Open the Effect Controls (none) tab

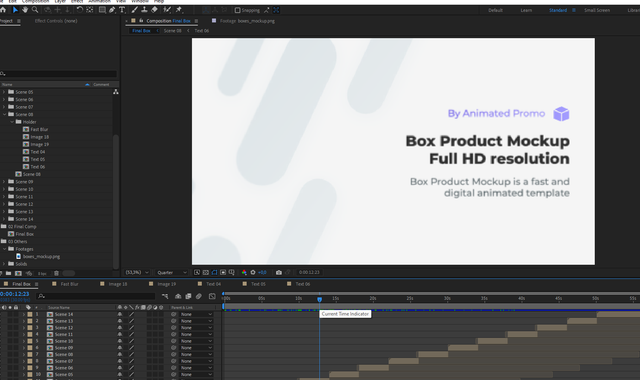[56, 21]
